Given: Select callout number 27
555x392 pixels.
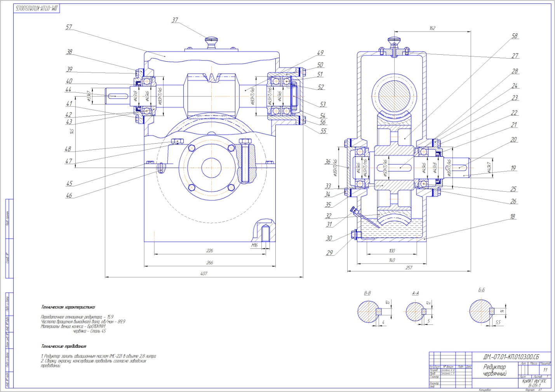Looking at the screenshot, I should [x=515, y=56].
